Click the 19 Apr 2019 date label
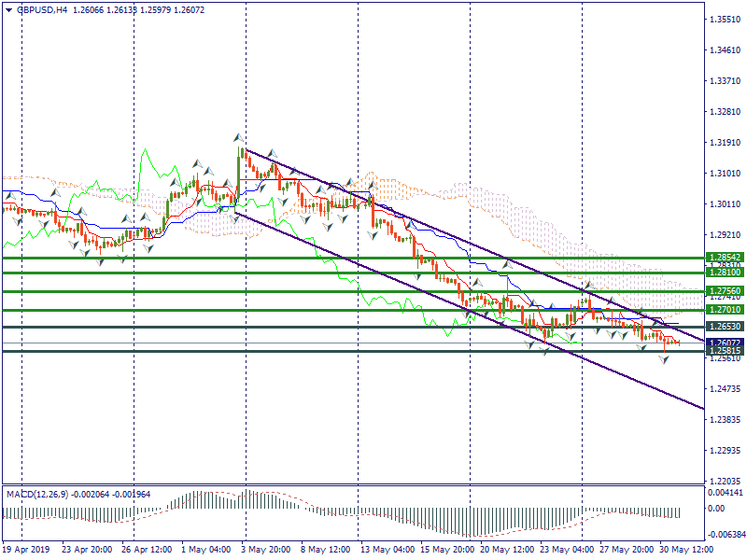Viewport: 747px width, 560px height. (25, 550)
